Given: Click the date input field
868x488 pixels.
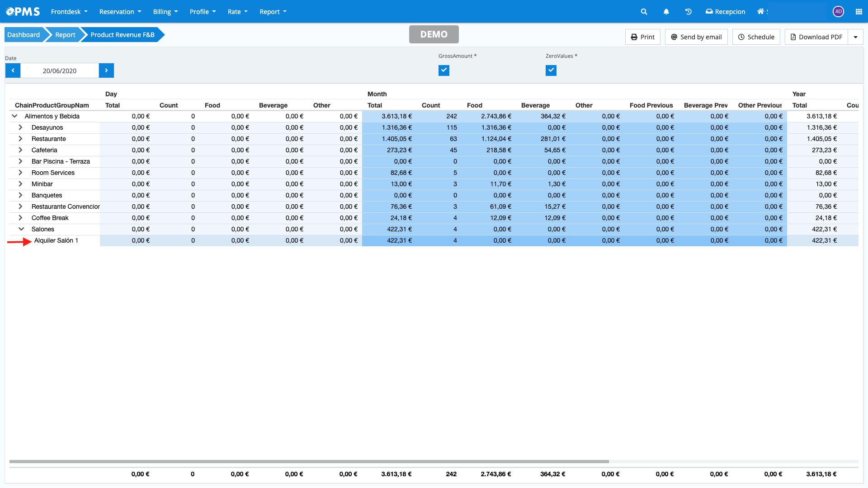Looking at the screenshot, I should pyautogui.click(x=59, y=70).
